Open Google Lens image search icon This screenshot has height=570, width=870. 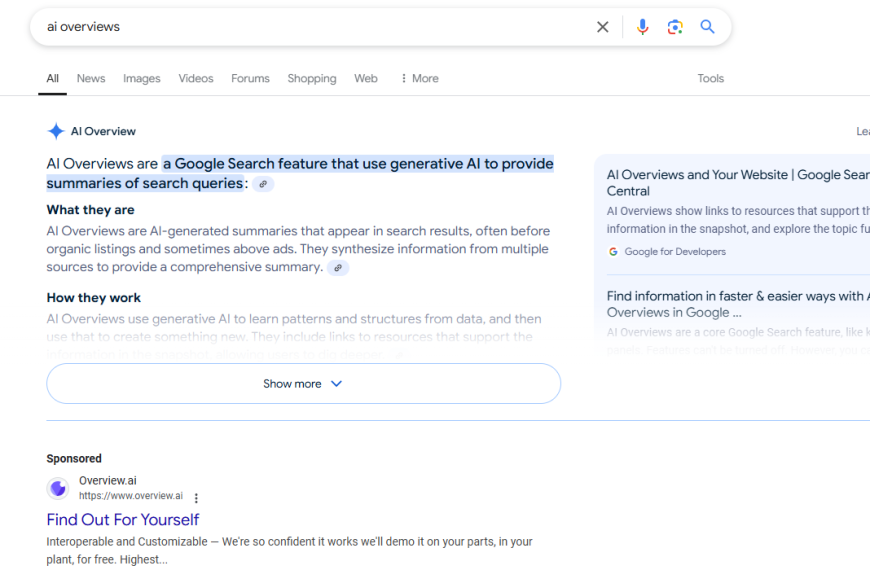tap(675, 27)
